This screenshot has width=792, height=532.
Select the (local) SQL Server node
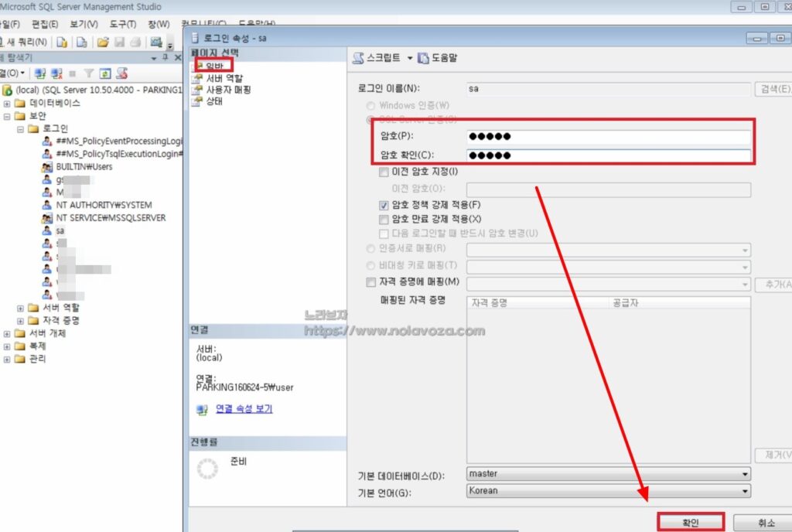point(98,90)
